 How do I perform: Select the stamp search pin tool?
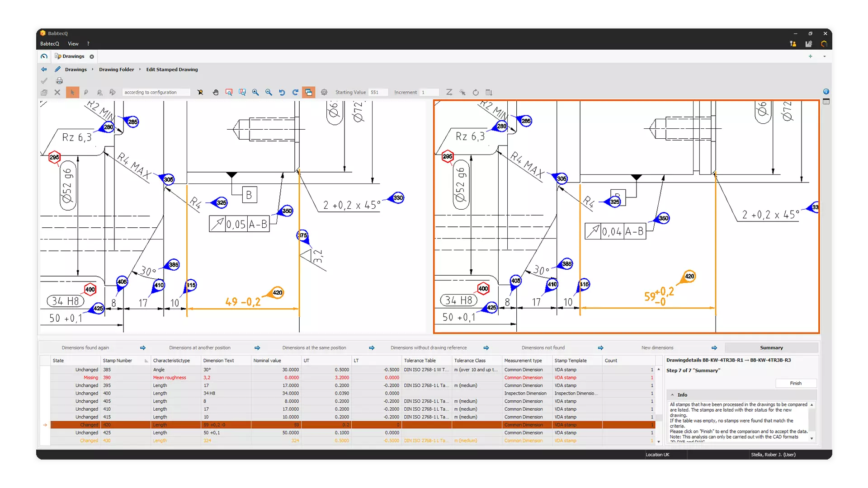(99, 92)
